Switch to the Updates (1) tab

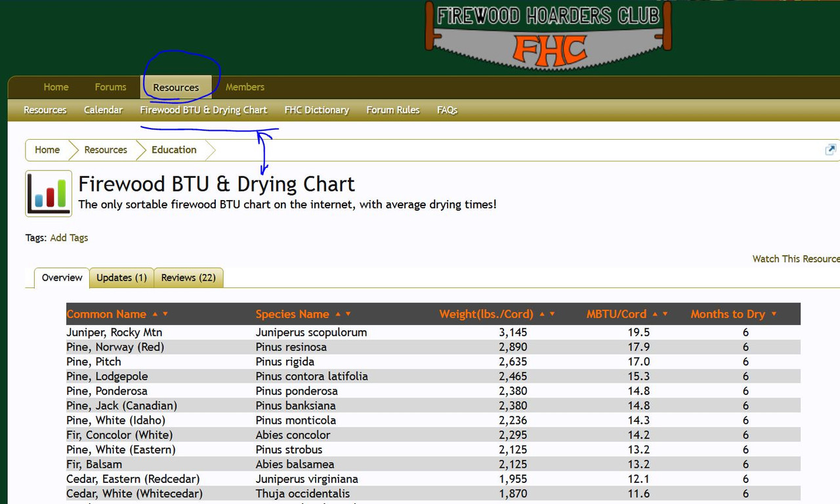click(121, 278)
